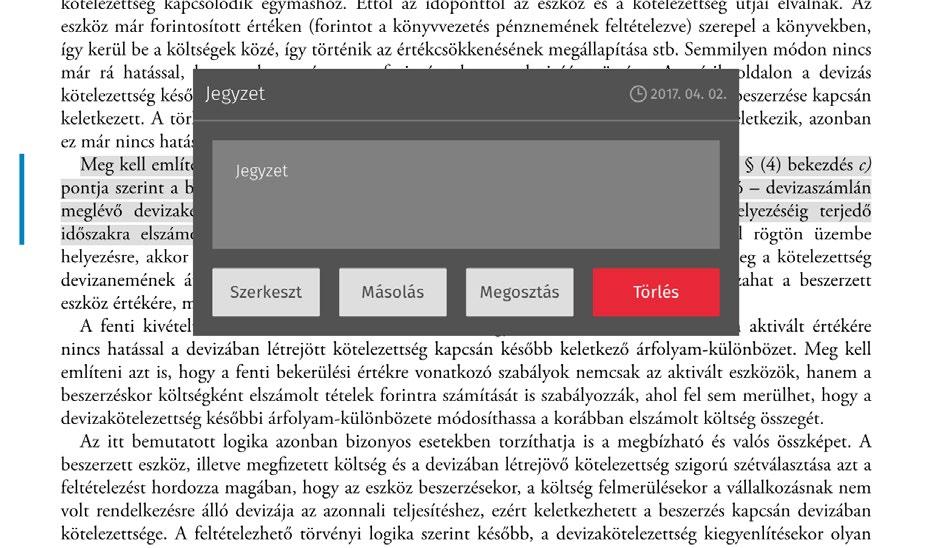Click the blue note marker bar in the left margin

(x=22, y=199)
